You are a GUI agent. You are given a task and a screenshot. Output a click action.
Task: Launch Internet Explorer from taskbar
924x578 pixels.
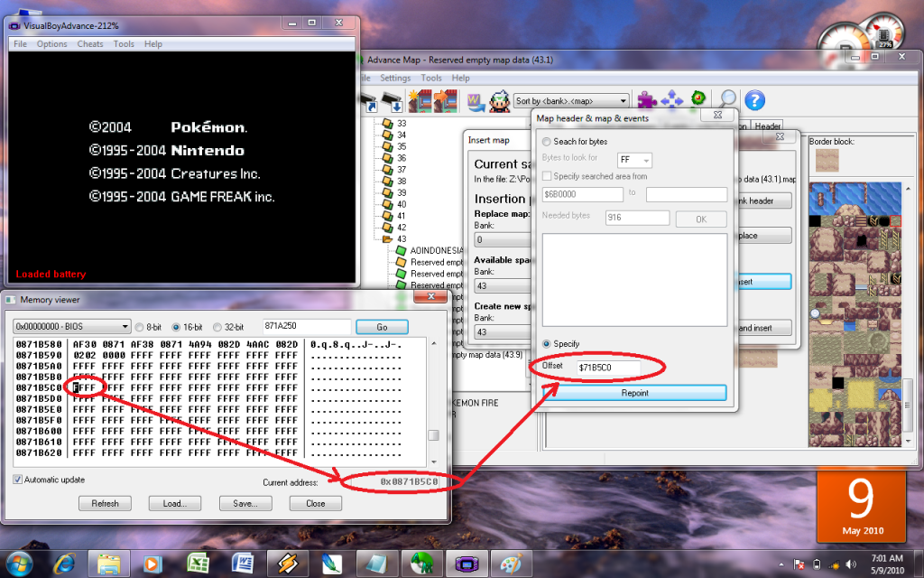pos(64,564)
